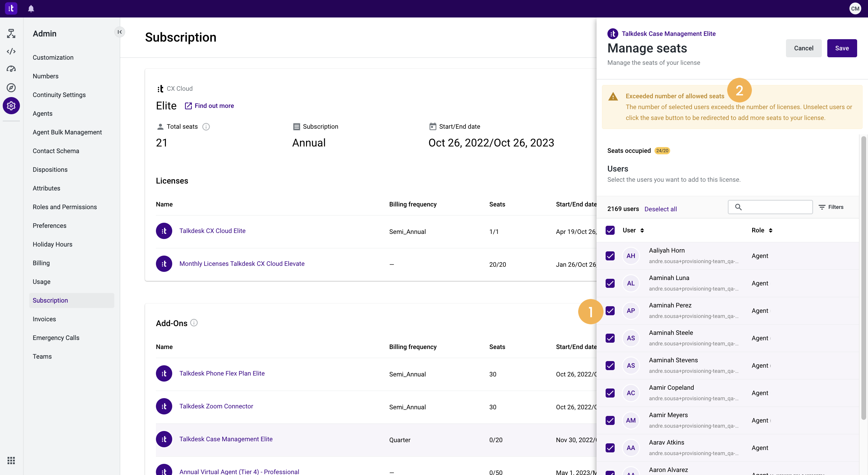Open the Annual Virtual Agent Tier 4 link

click(239, 471)
